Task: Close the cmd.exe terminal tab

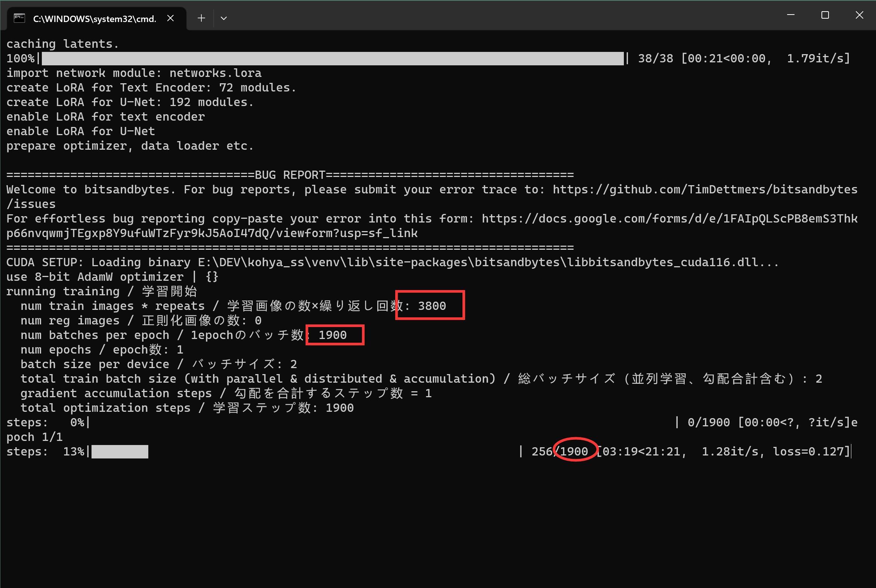Action: [x=170, y=18]
